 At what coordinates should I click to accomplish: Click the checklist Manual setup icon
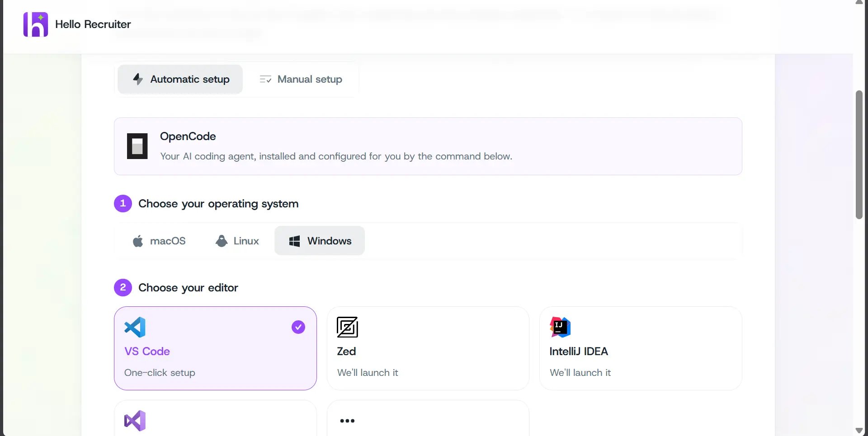pyautogui.click(x=265, y=80)
